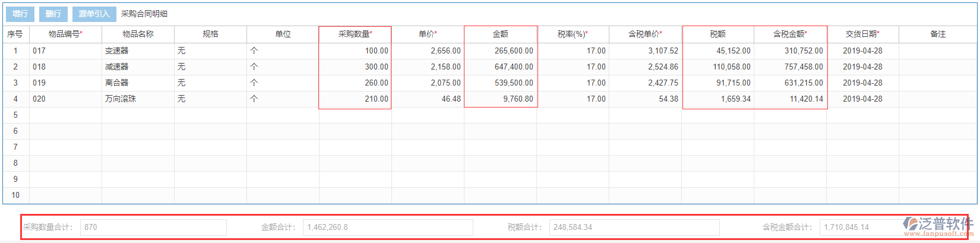Viewport: 980px width, 243px height.
Task: Click the 金额合计 total field
Action: [x=388, y=228]
